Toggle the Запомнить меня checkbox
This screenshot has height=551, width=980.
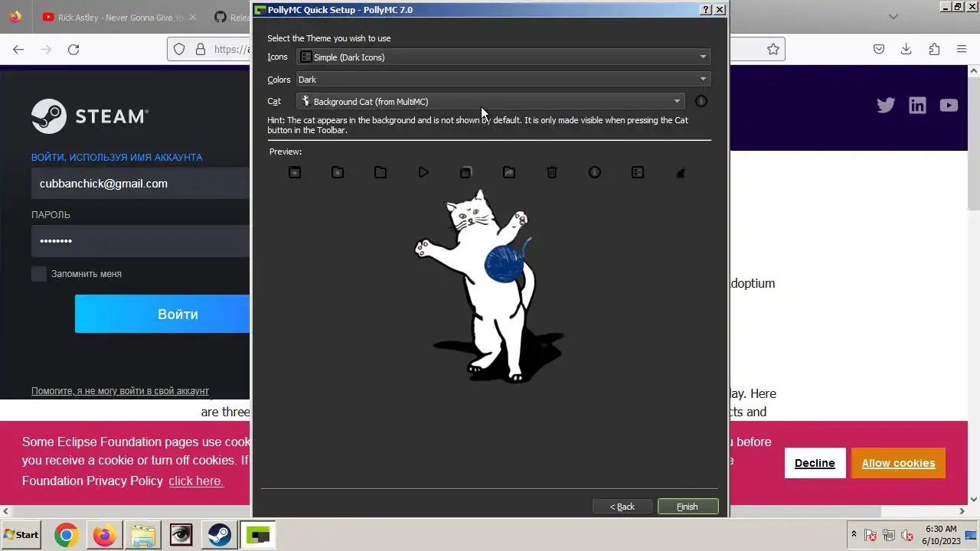39,274
